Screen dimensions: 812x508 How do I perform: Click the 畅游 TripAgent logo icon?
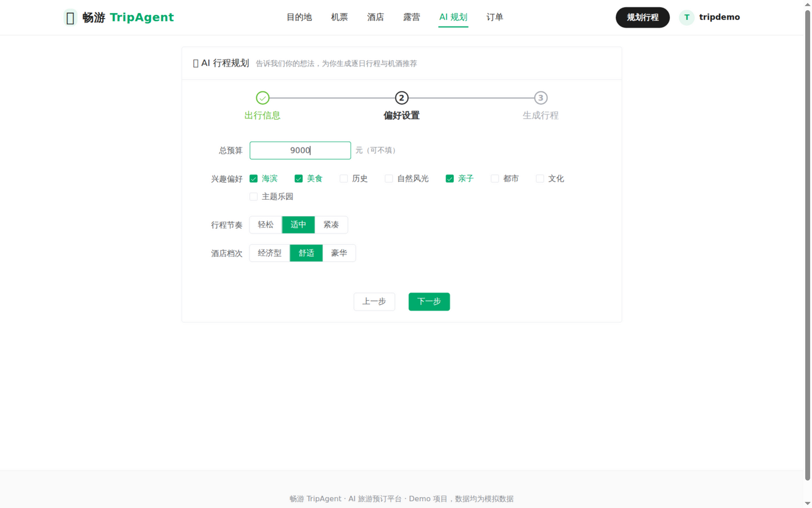tap(70, 18)
